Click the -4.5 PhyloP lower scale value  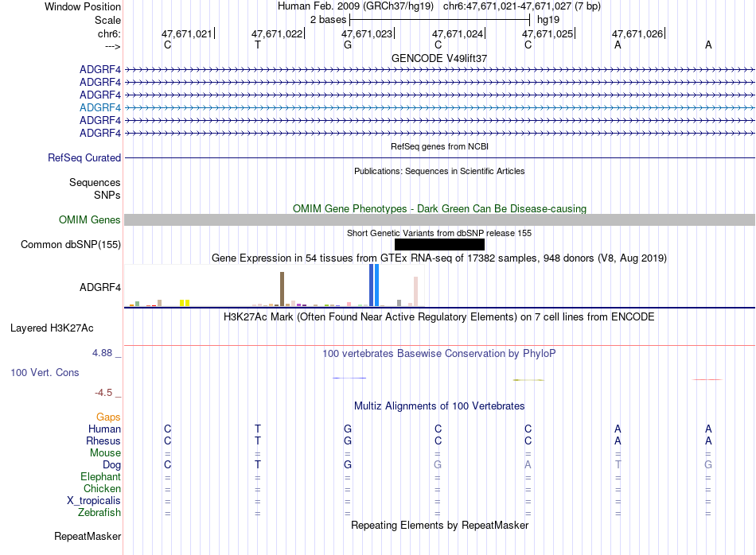(x=103, y=393)
